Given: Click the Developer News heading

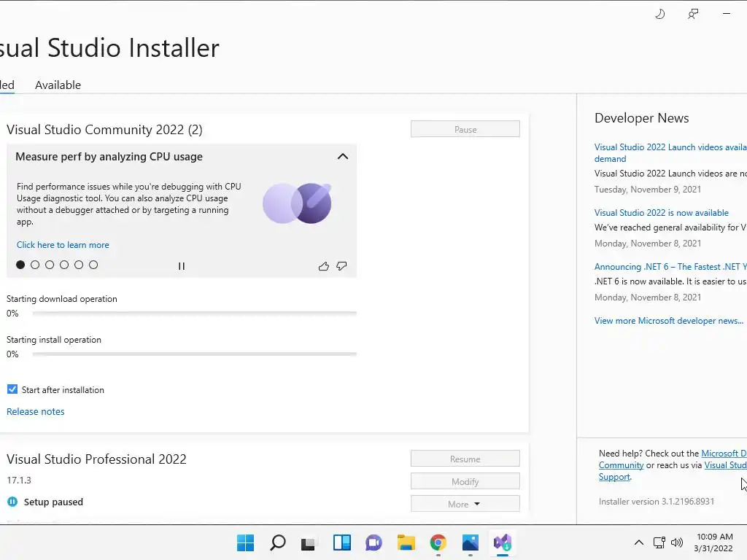Looking at the screenshot, I should [642, 118].
